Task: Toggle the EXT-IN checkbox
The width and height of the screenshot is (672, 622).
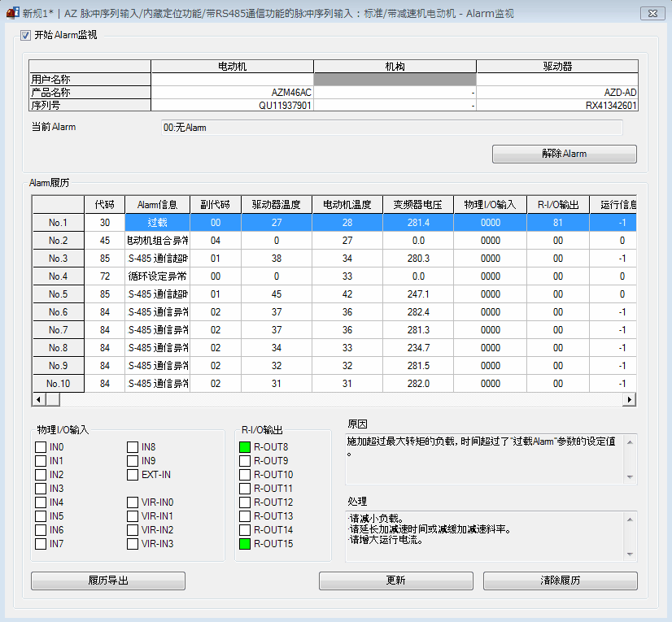Action: (133, 475)
